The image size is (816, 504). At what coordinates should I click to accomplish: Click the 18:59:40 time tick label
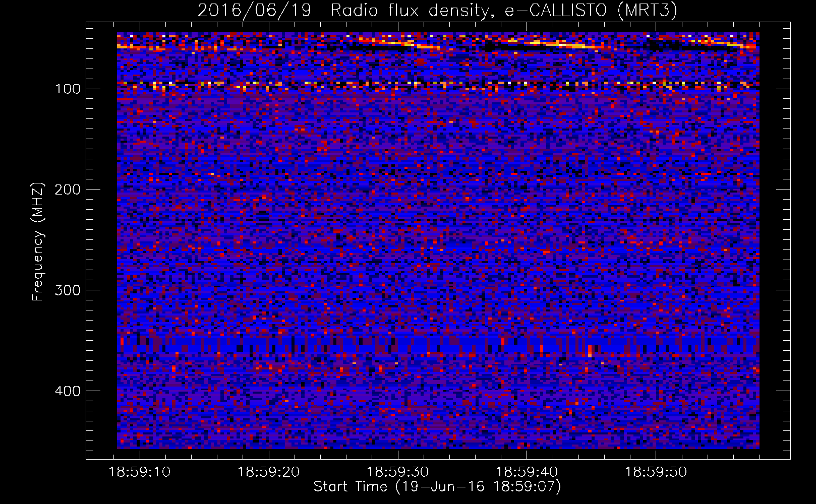(527, 472)
